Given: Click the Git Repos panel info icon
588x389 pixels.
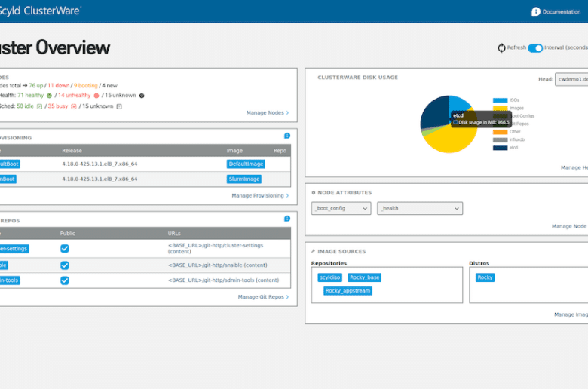Looking at the screenshot, I should [287, 219].
